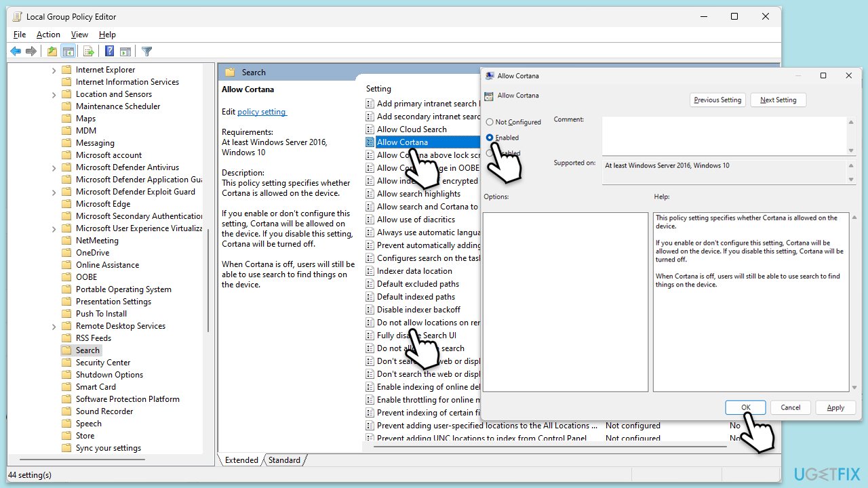Select the Enabled radio button
The image size is (868, 488).
point(490,138)
